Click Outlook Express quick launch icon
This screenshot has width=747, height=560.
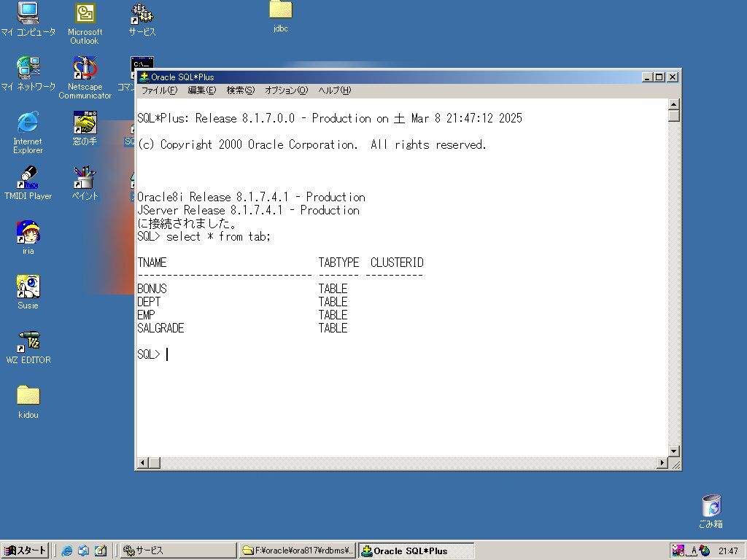(x=83, y=551)
